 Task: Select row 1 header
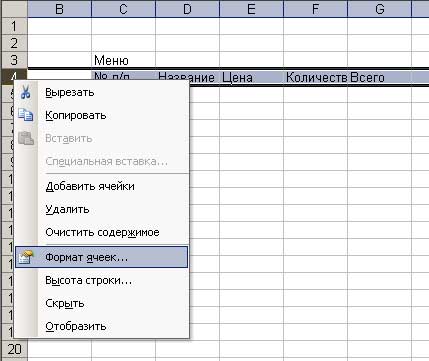point(14,26)
